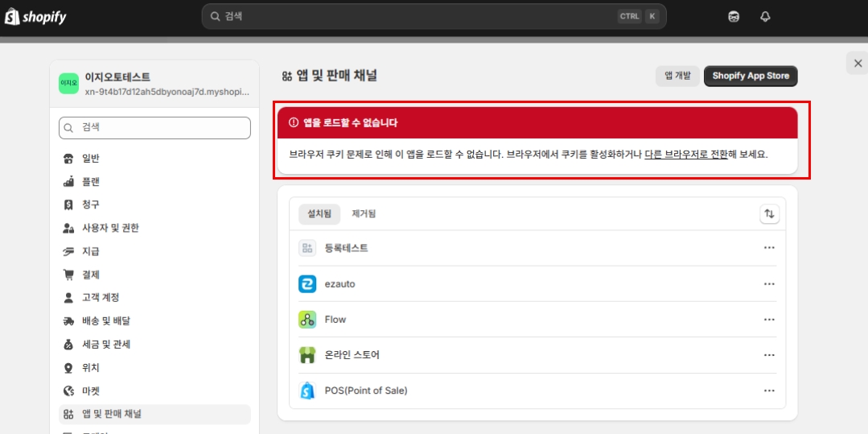Open the more actions menu for 등록테스트
Image resolution: width=868 pixels, height=434 pixels.
(769, 248)
